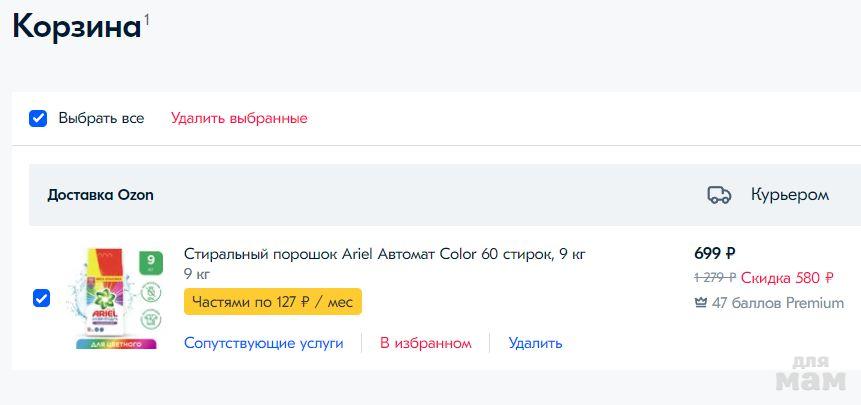
Task: Click the green 9 кг badge on product image
Action: click(x=151, y=264)
